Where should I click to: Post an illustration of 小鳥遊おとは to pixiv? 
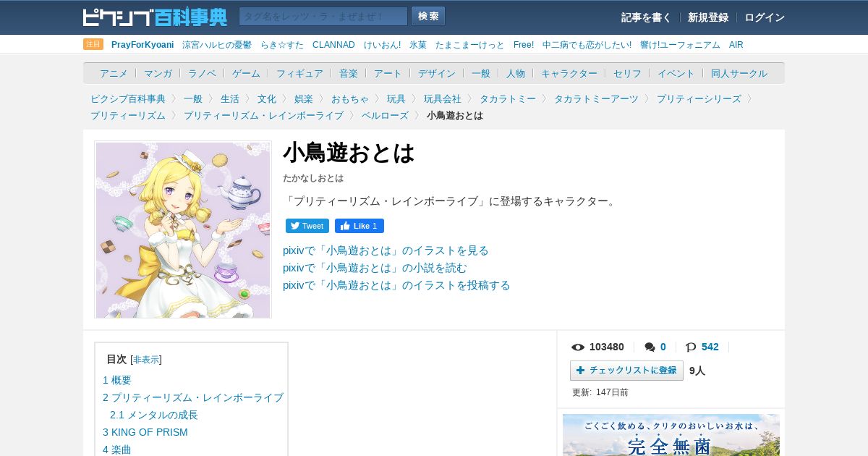396,285
